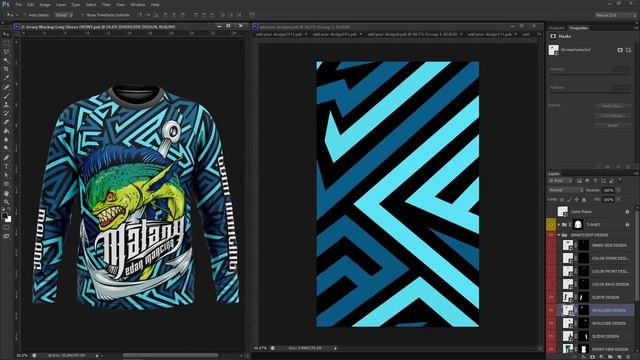Select the Blur tool

pos(6,139)
